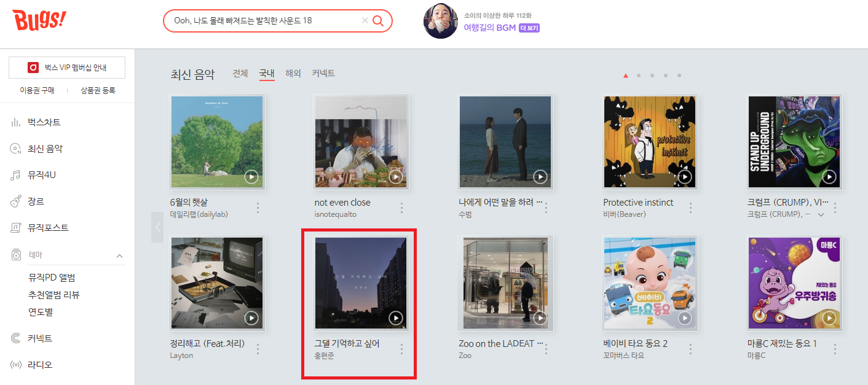Image resolution: width=868 pixels, height=385 pixels.
Task: Switch to the 커넥트 tab beside 해외
Action: (323, 73)
